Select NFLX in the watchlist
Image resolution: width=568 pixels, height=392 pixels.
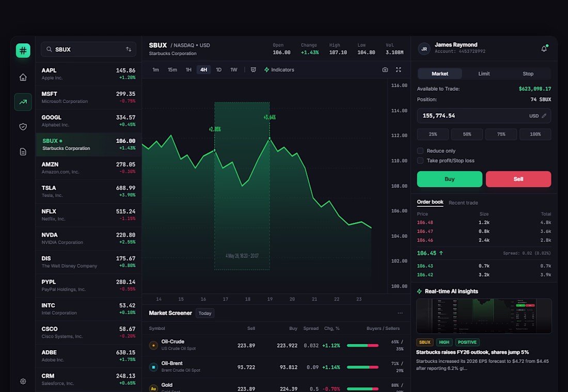pos(88,215)
